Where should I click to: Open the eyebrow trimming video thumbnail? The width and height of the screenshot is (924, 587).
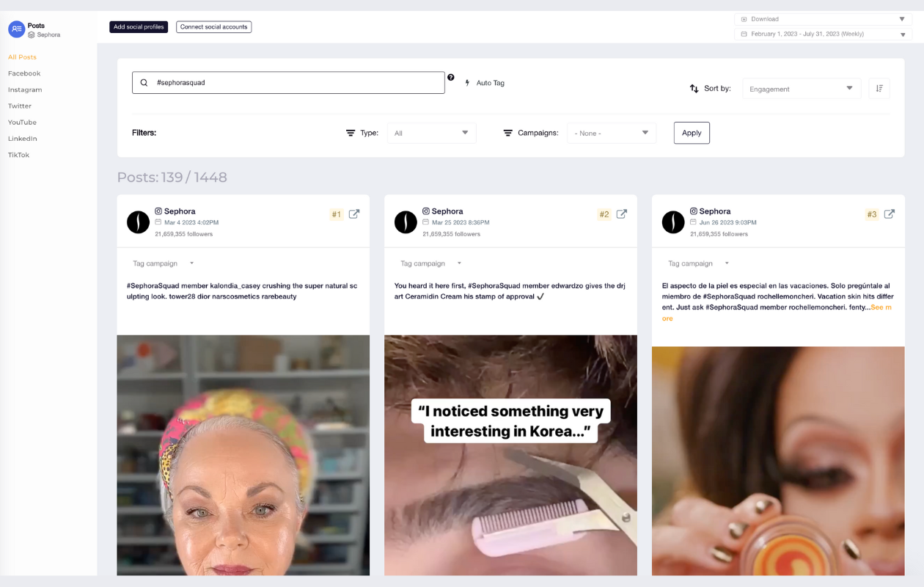click(510, 455)
